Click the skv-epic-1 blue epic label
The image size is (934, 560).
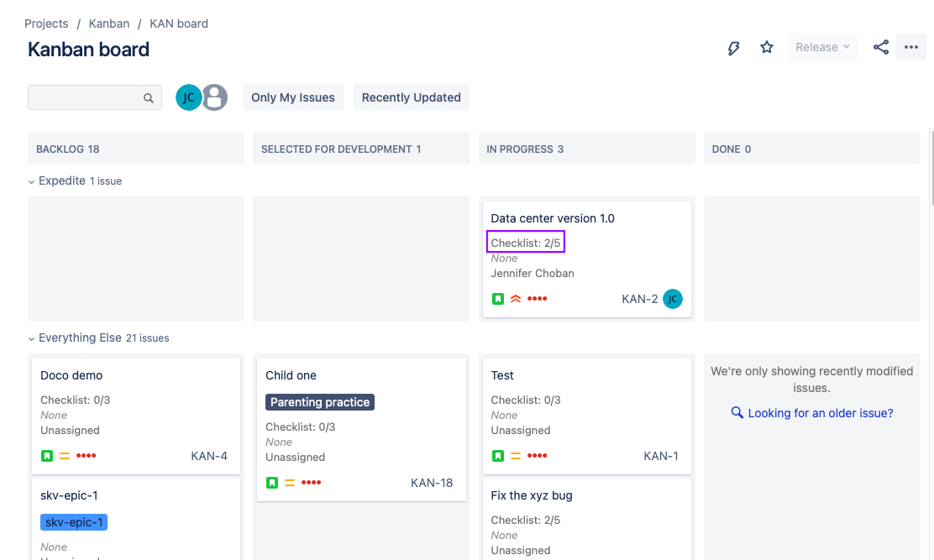coord(74,522)
